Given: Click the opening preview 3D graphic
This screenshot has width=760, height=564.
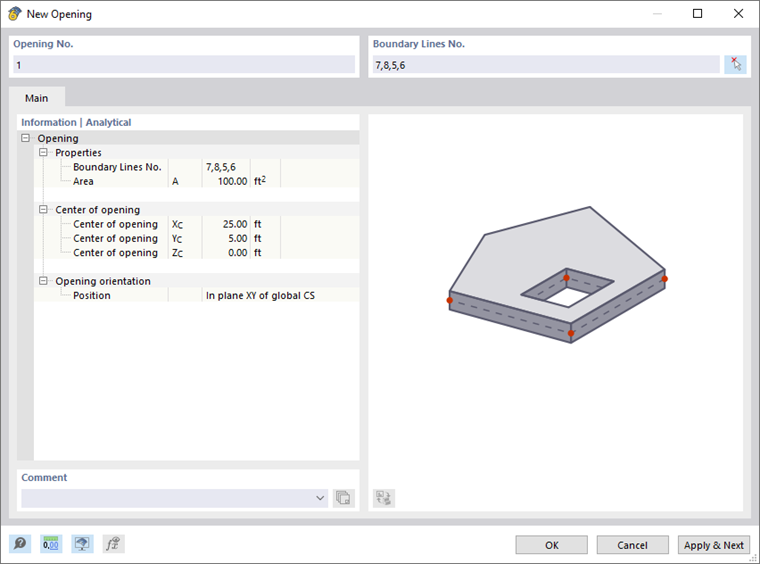Looking at the screenshot, I should tap(557, 275).
